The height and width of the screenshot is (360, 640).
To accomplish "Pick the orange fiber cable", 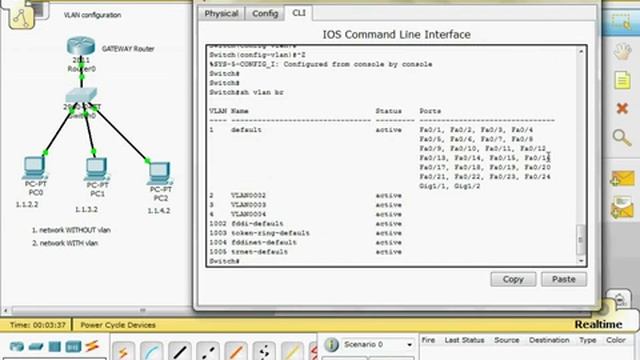I will (236, 351).
